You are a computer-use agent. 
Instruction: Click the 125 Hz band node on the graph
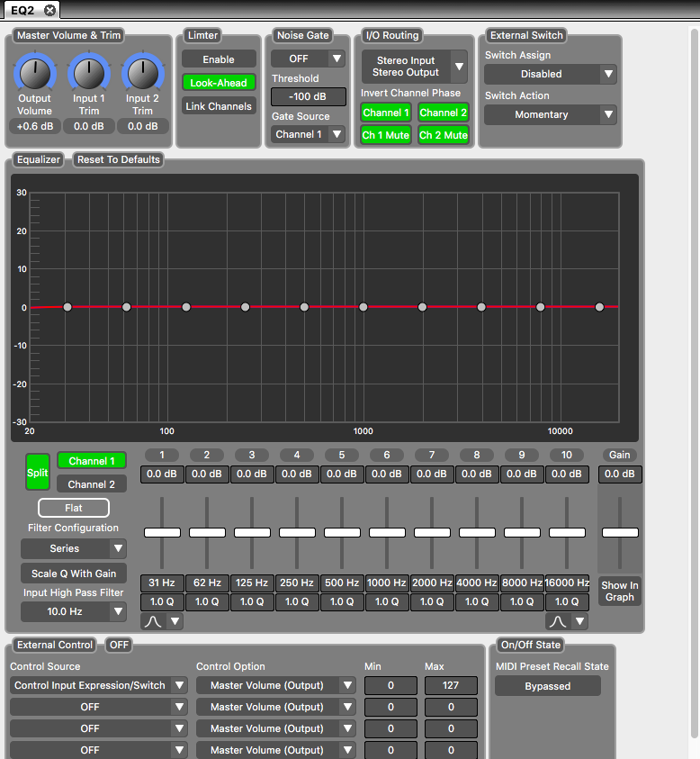pos(185,307)
